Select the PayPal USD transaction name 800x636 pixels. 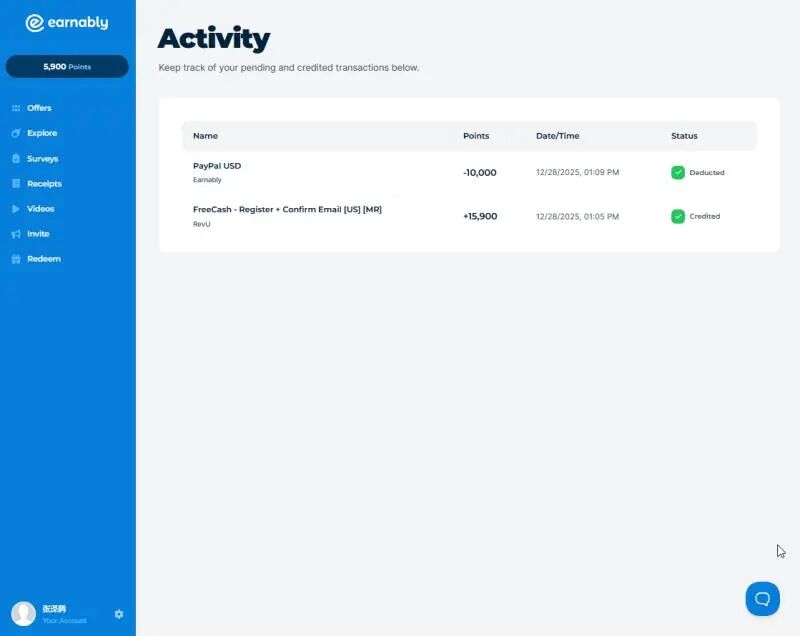point(217,166)
